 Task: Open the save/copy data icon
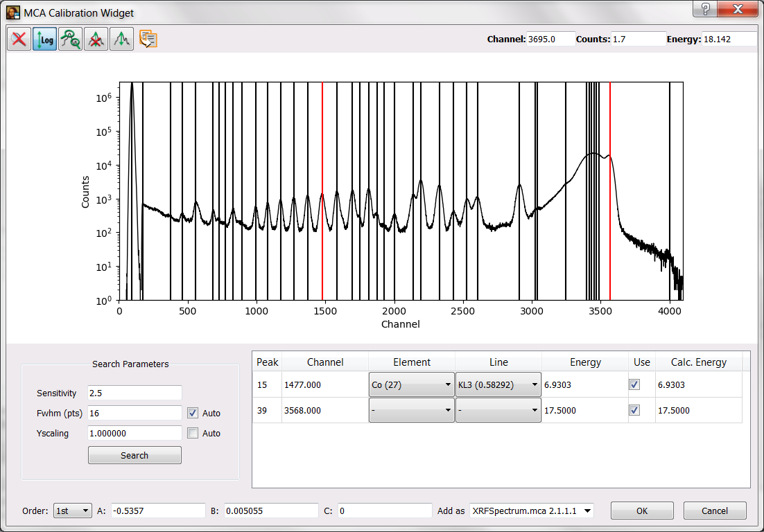146,39
